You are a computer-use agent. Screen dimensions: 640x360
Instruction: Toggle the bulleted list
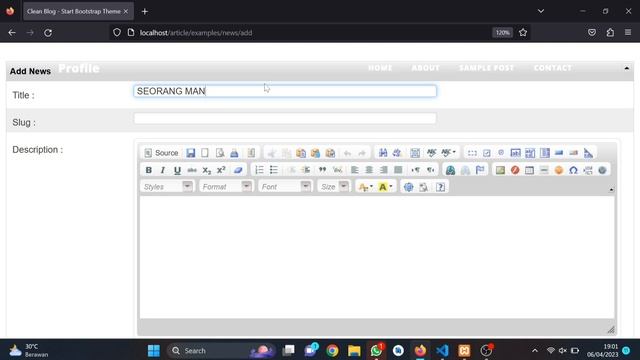[273, 170]
